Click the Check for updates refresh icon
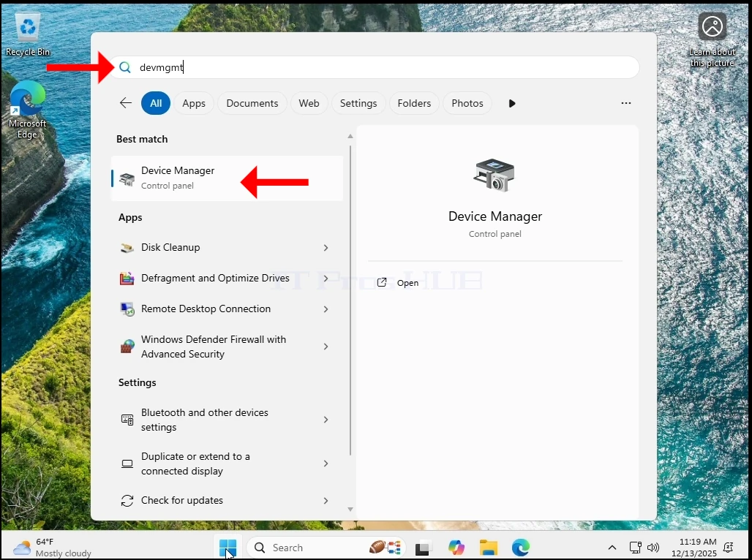 127,501
